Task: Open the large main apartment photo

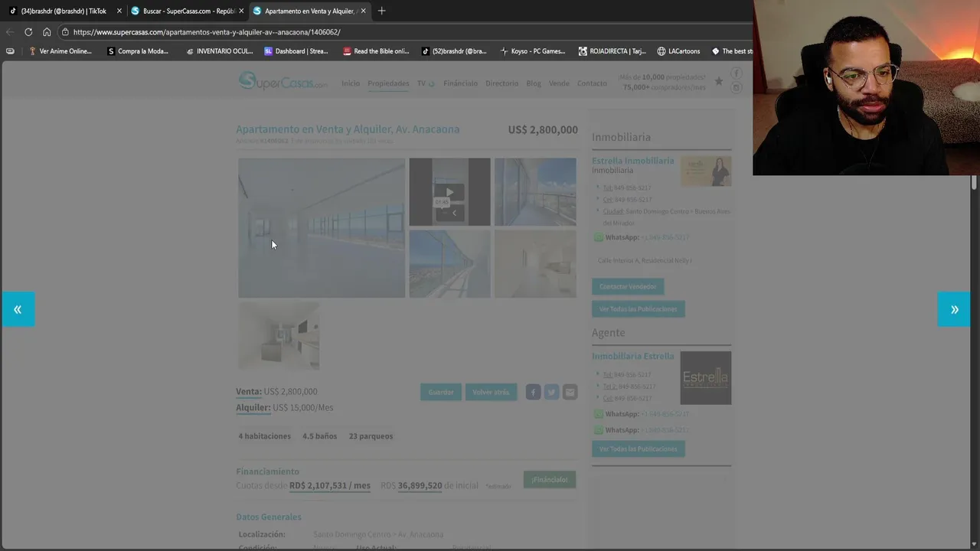Action: click(322, 227)
